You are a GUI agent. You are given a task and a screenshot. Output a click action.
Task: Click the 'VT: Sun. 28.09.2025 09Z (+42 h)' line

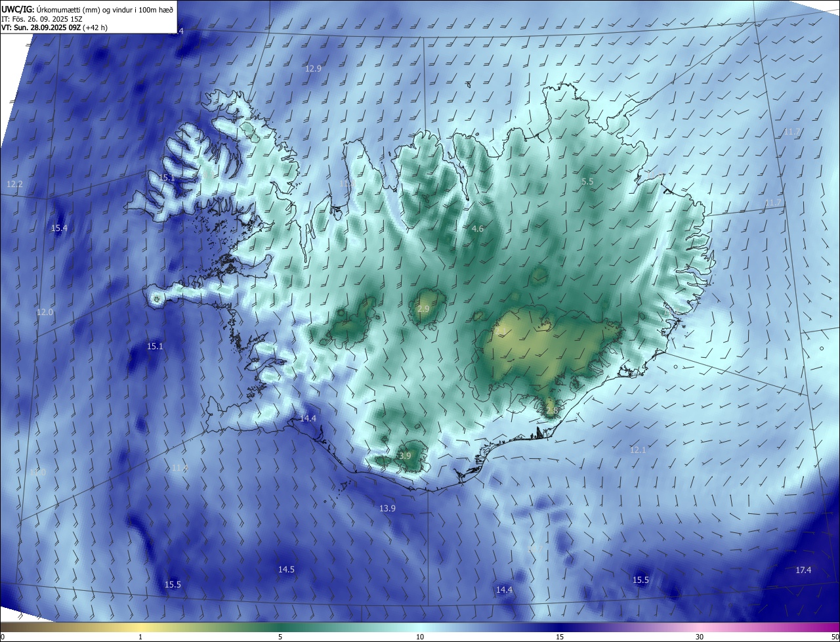[54, 28]
